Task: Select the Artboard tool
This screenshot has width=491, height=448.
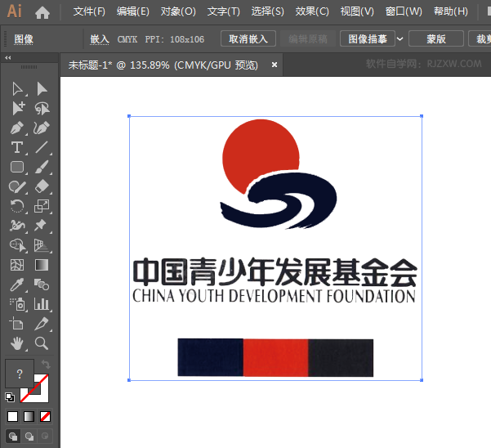Action: pyautogui.click(x=16, y=324)
